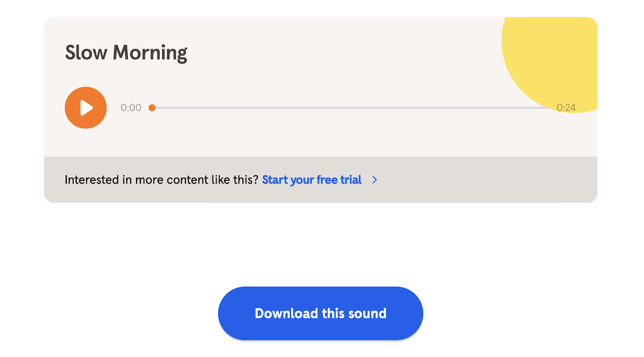Click the blue download button below the player
The width and height of the screenshot is (644, 357).
pyautogui.click(x=320, y=313)
